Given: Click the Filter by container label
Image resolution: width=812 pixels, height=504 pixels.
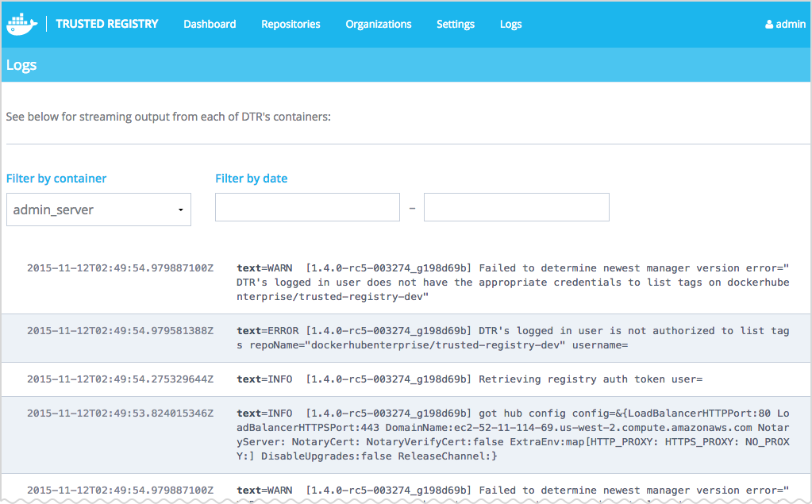Looking at the screenshot, I should click(56, 179).
